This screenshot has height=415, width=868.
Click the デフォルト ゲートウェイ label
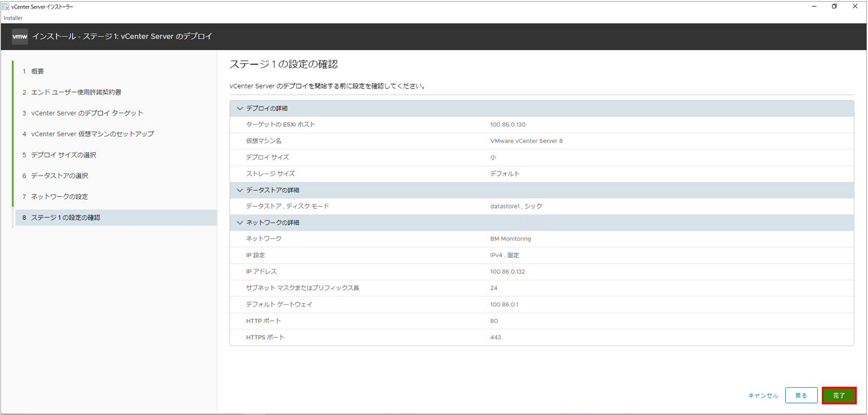279,304
